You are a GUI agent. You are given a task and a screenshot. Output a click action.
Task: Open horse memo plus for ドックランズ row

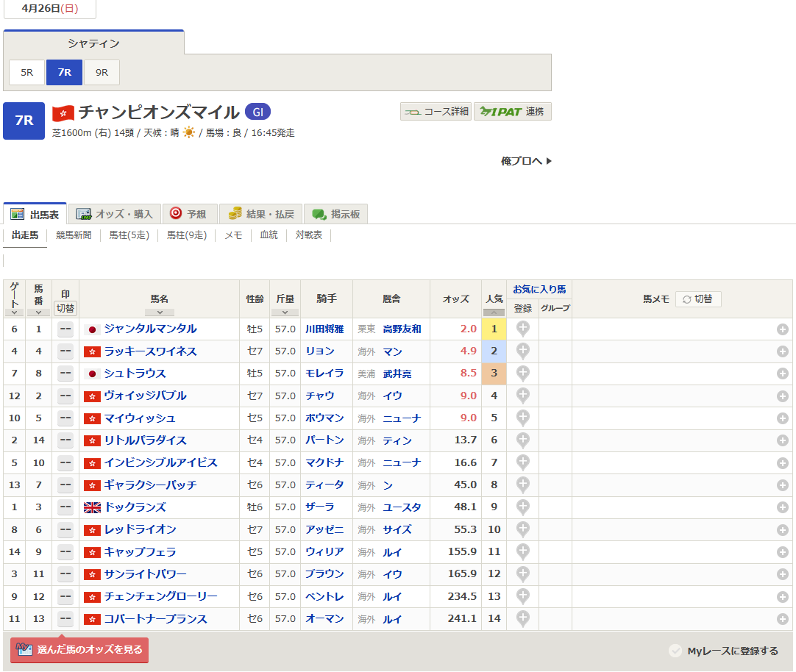pos(782,508)
